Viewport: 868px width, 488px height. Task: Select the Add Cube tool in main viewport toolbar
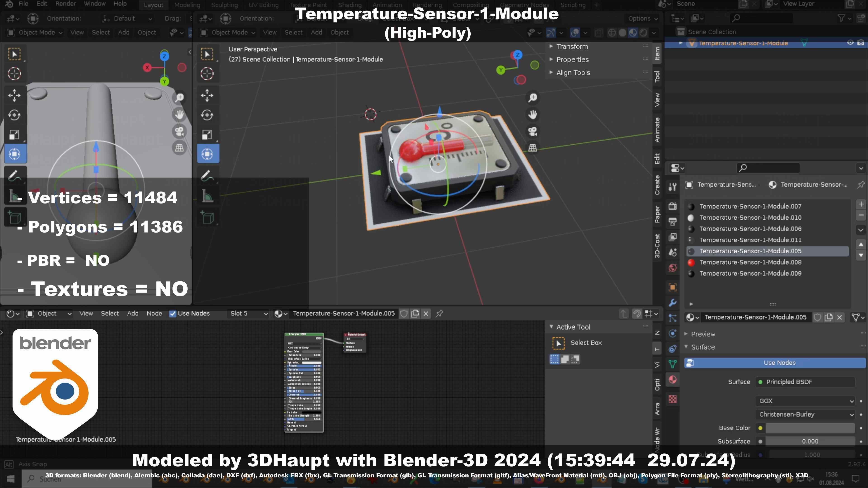tap(207, 218)
